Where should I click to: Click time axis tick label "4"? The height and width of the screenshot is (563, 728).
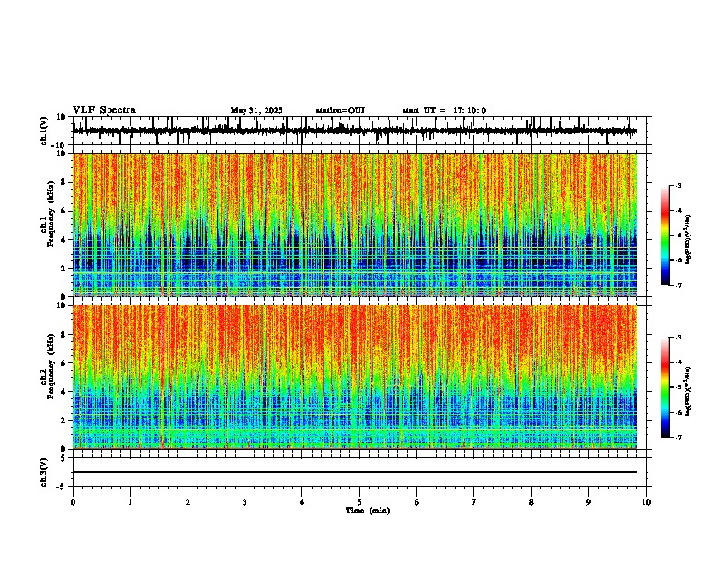pos(302,502)
